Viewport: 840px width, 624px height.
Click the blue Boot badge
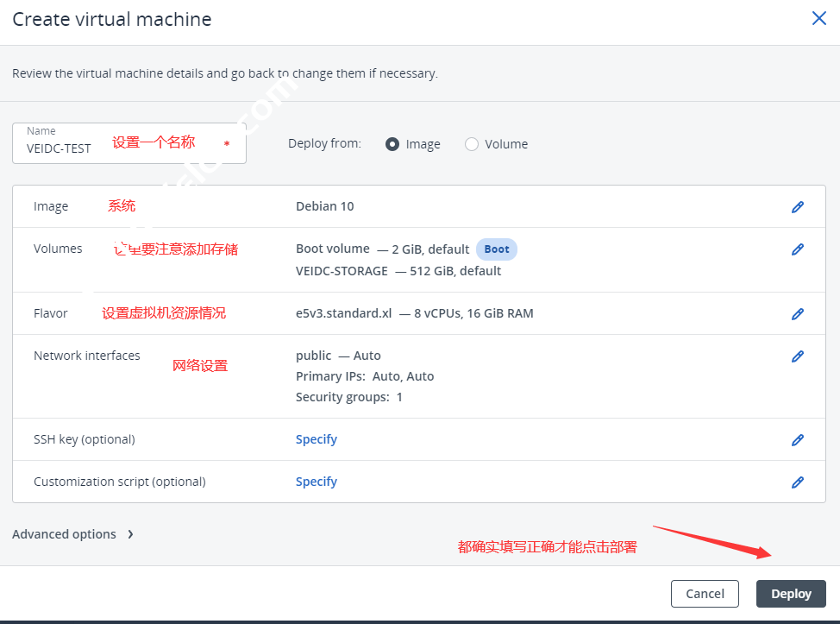click(496, 249)
